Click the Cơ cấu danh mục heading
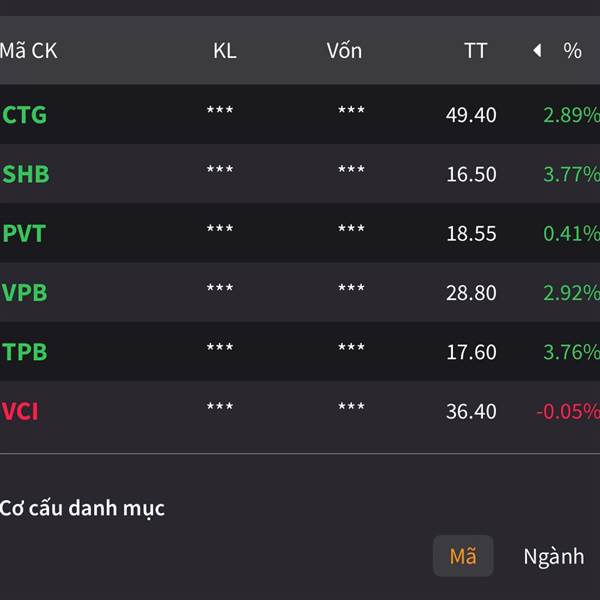 pyautogui.click(x=83, y=508)
